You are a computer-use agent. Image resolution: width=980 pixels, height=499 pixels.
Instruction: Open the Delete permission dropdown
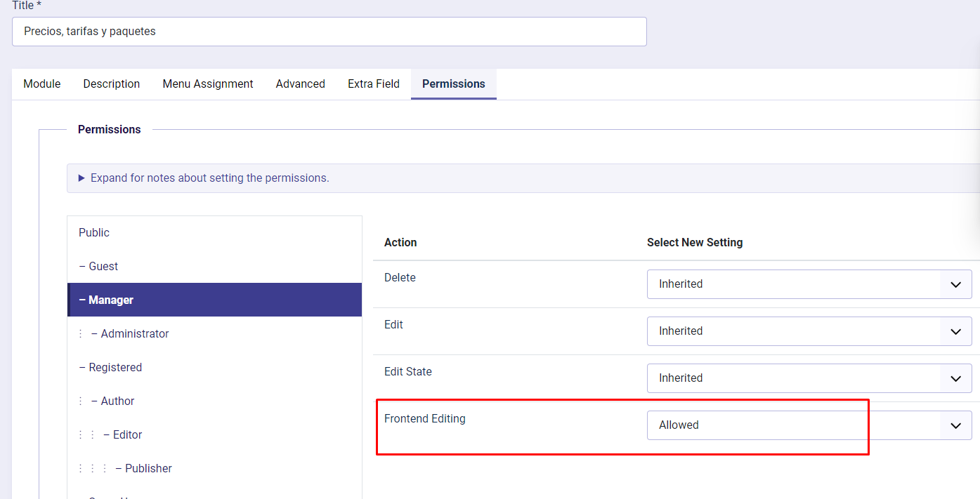809,284
